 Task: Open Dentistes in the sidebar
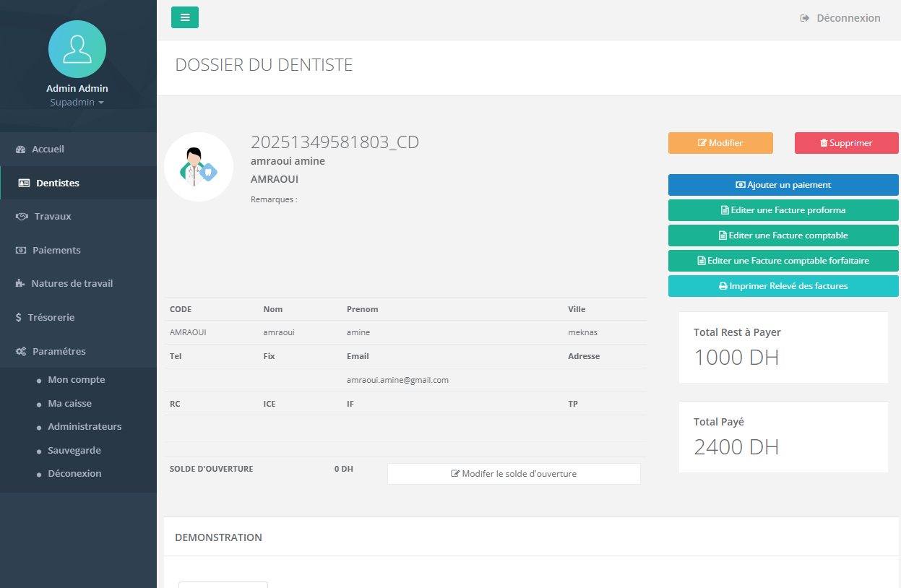[58, 183]
